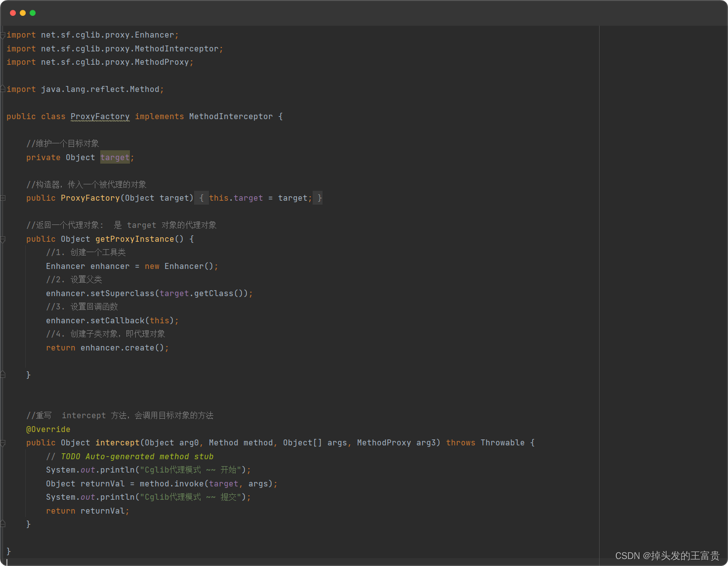Click the comment '//3. 设置回调函数'
The image size is (728, 566).
pos(82,306)
